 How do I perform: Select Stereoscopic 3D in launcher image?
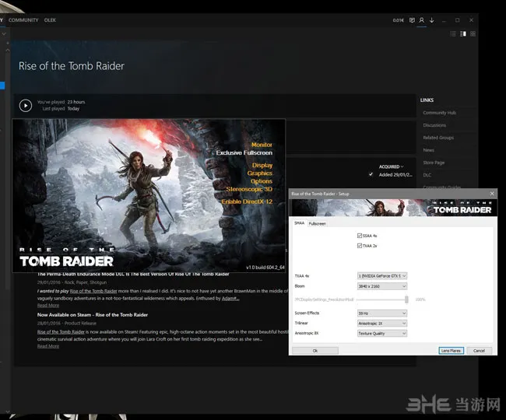pyautogui.click(x=249, y=189)
